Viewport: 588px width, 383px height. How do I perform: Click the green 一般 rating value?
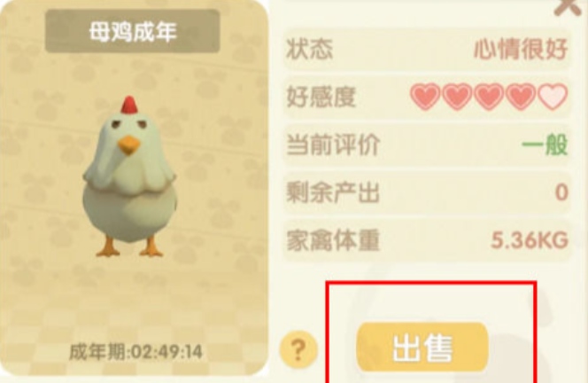(545, 145)
